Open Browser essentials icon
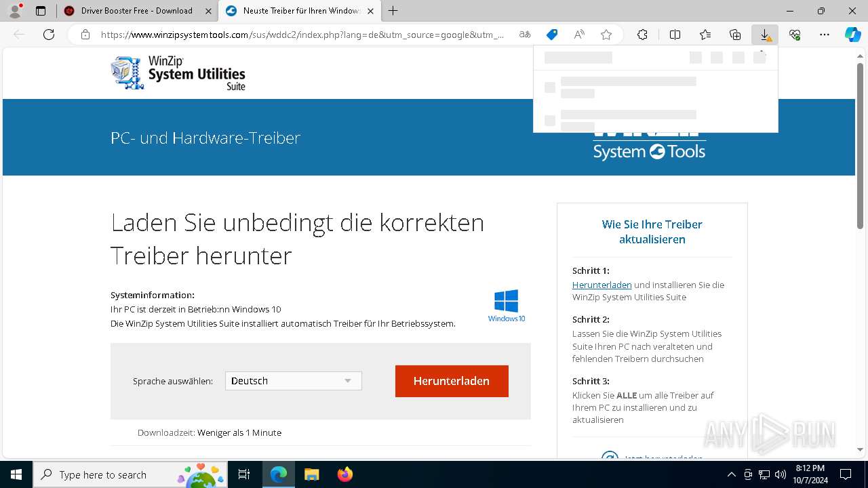 (x=795, y=35)
